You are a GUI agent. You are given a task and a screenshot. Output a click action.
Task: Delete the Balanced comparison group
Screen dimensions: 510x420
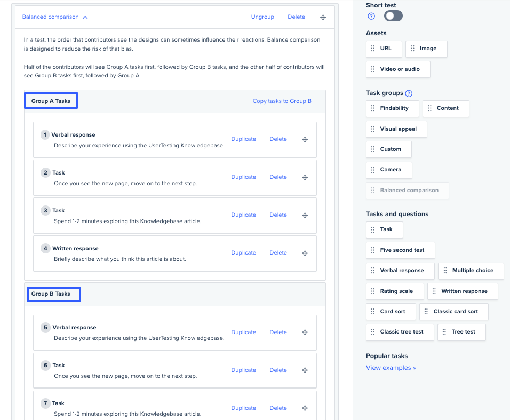pyautogui.click(x=296, y=17)
